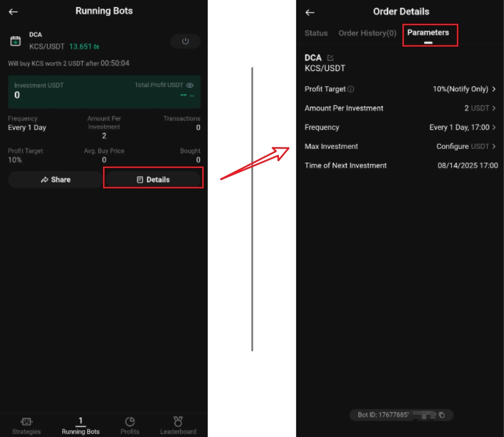
Task: Click the edit icon next to DCA
Action: (x=330, y=58)
